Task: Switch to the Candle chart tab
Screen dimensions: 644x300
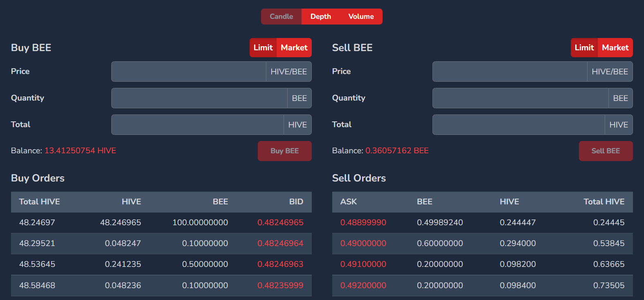Action: 281,17
